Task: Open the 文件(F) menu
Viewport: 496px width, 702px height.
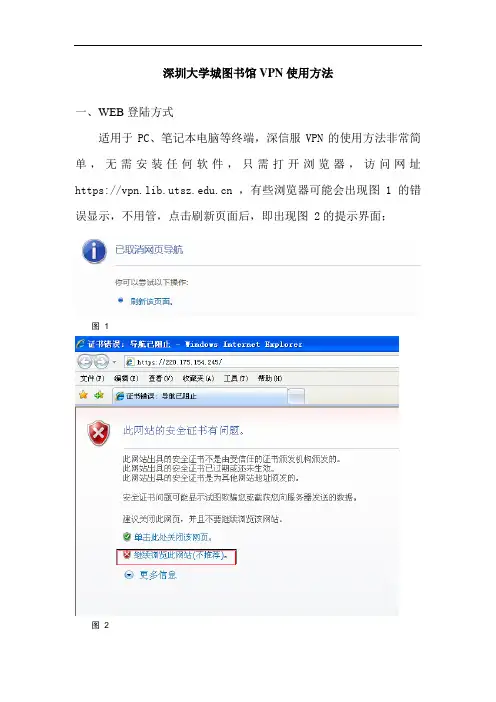Action: 92,379
